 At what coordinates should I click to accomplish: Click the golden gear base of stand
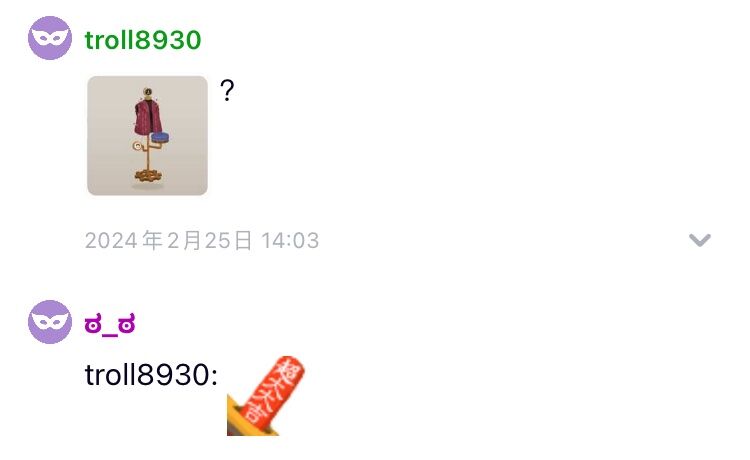coord(148,175)
